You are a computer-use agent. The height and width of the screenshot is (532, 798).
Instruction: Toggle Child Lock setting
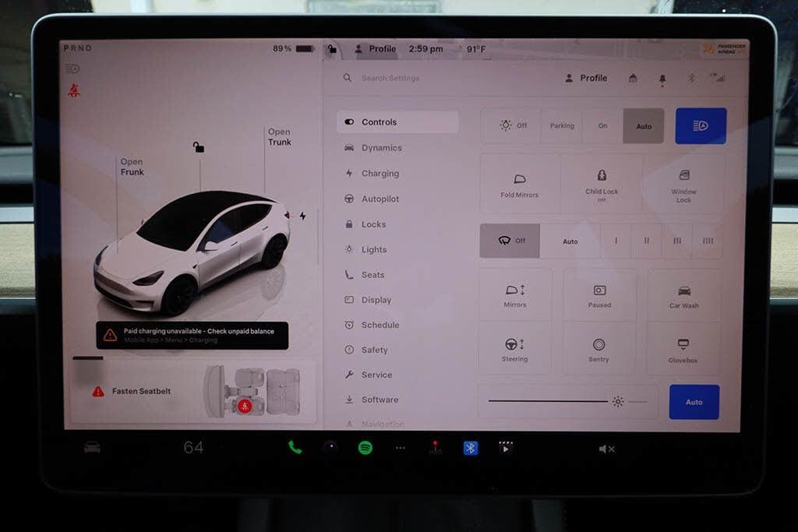tap(602, 185)
